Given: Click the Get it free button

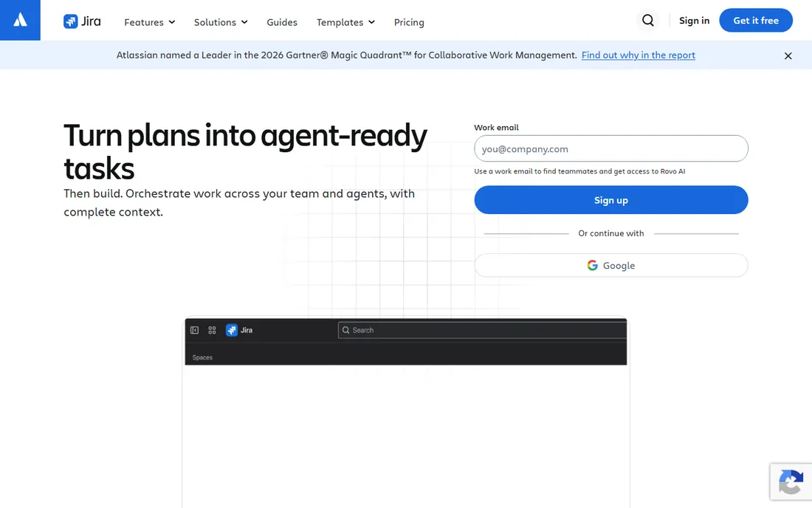Looking at the screenshot, I should [756, 20].
